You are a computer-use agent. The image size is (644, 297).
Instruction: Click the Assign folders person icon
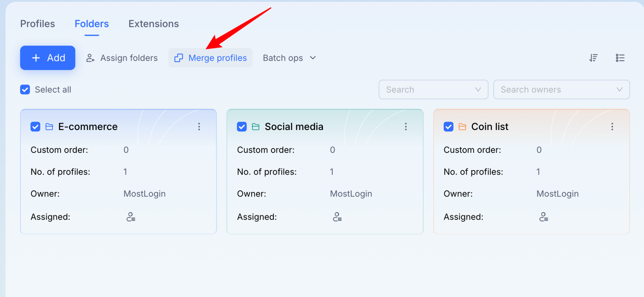[90, 58]
